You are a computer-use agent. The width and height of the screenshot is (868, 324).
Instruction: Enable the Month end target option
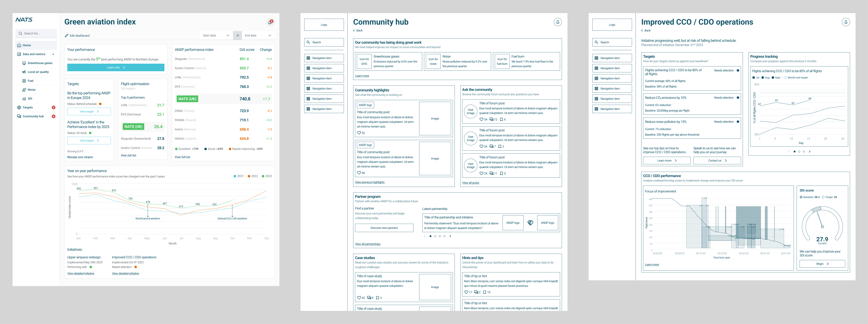pos(786,77)
